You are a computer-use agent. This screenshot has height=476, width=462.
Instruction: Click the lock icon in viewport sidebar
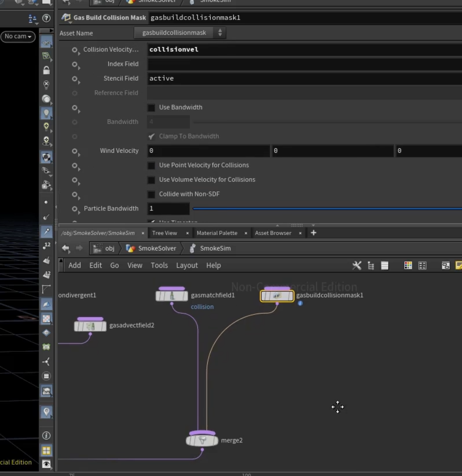tap(46, 70)
